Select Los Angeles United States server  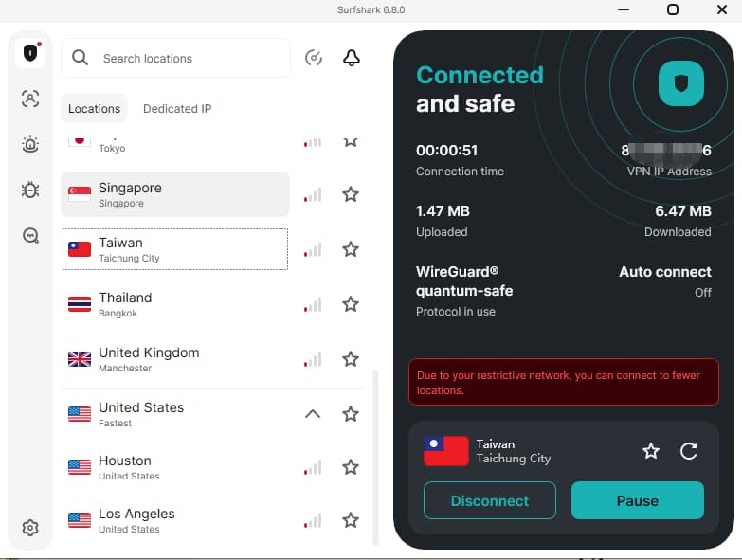coord(175,520)
